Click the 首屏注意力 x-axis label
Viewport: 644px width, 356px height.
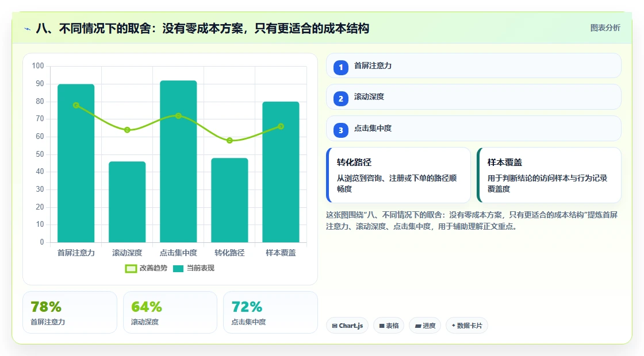pyautogui.click(x=76, y=253)
